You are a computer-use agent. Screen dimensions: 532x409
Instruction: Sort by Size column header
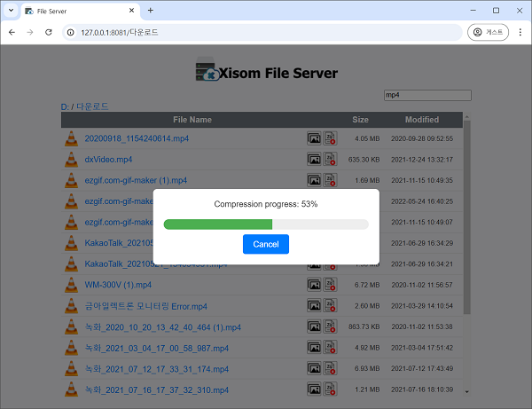tap(360, 120)
